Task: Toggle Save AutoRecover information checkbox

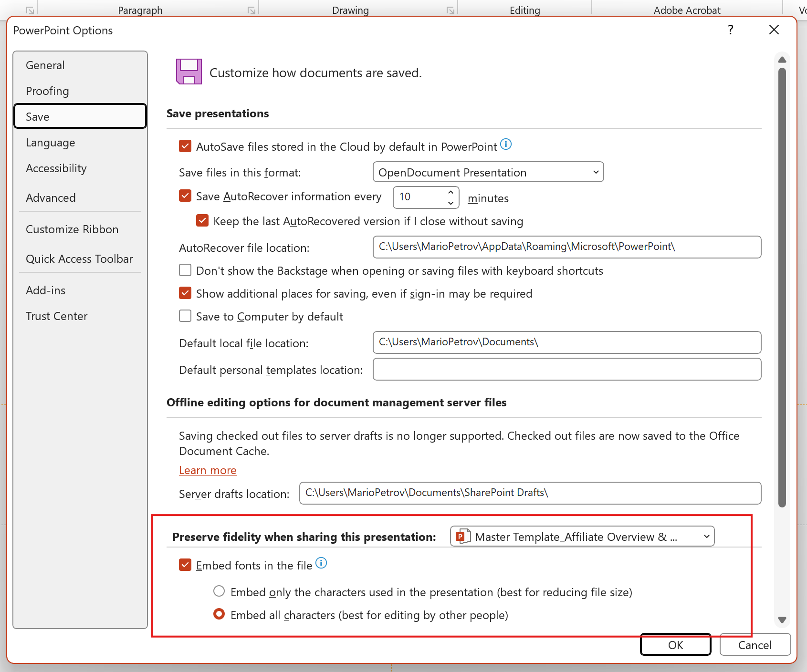Action: [x=185, y=196]
